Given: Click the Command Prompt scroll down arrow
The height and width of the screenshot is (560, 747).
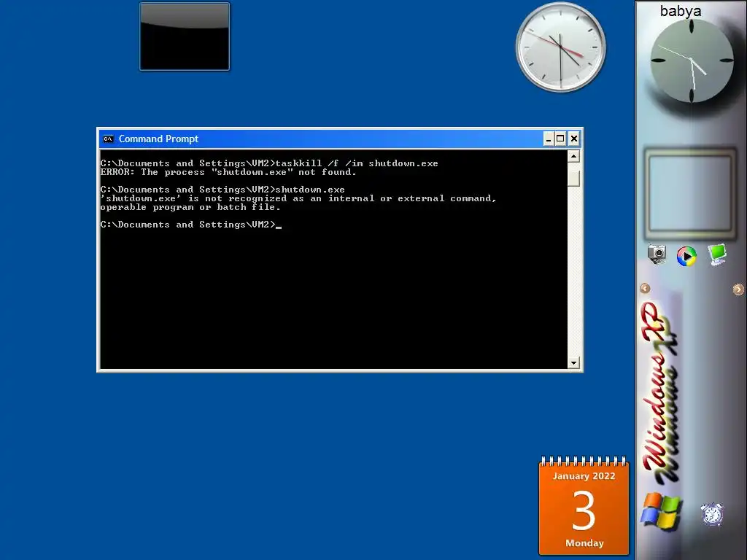Looking at the screenshot, I should (573, 363).
